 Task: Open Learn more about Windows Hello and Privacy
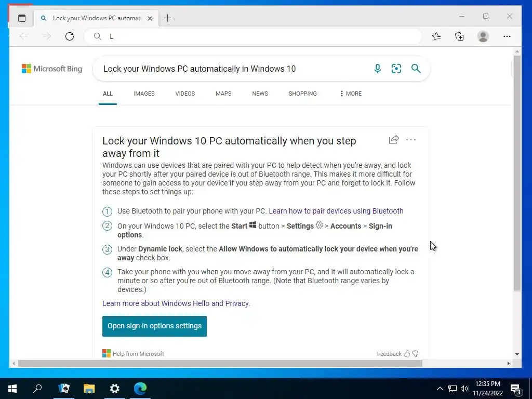tap(176, 303)
